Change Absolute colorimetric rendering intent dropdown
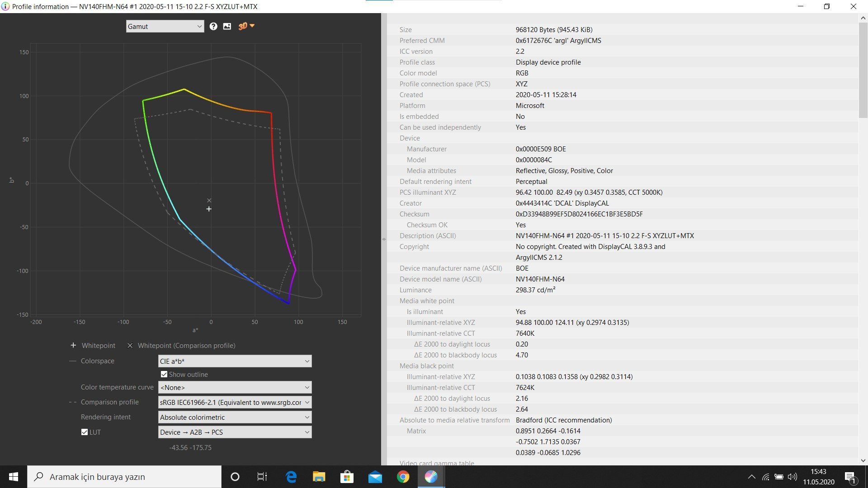 click(235, 418)
